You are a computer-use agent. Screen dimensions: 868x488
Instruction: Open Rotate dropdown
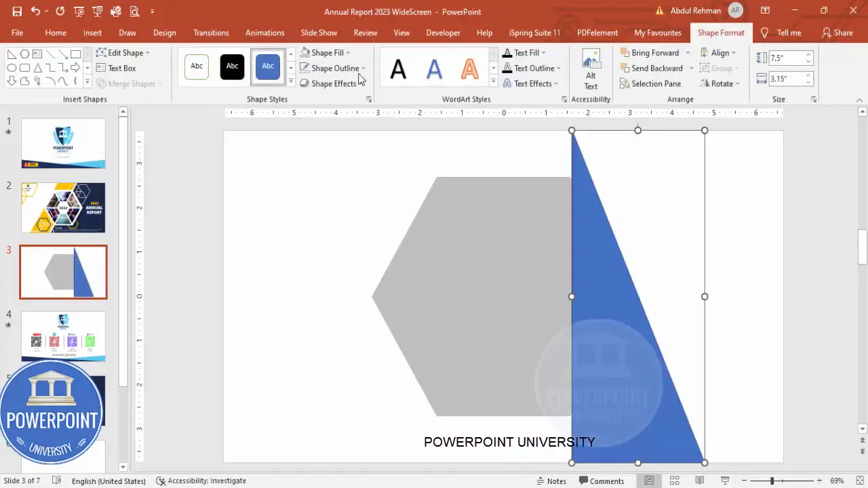coord(720,83)
